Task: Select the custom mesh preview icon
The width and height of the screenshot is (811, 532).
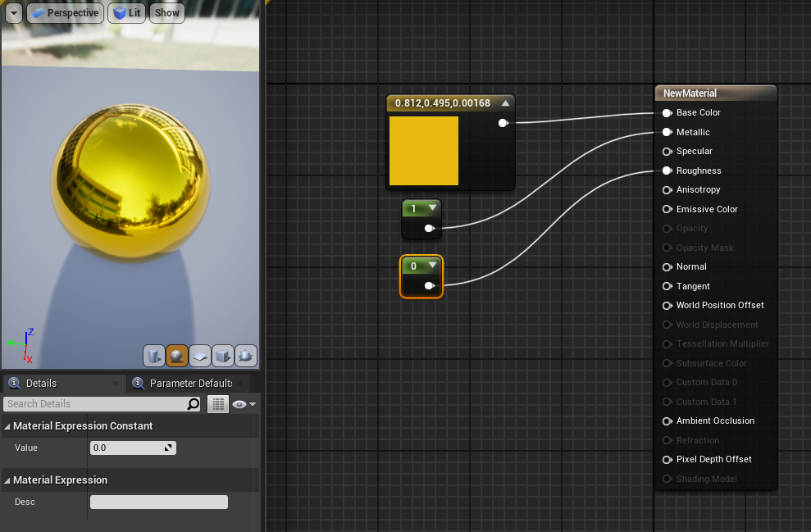Action: pos(246,356)
